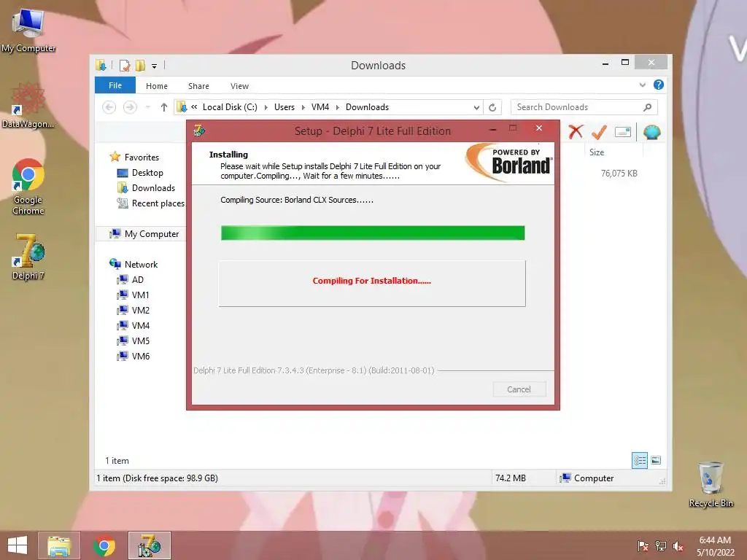Viewport: 747px width, 560px height.
Task: Expand hidden path segments chevron in address bar
Action: click(194, 107)
